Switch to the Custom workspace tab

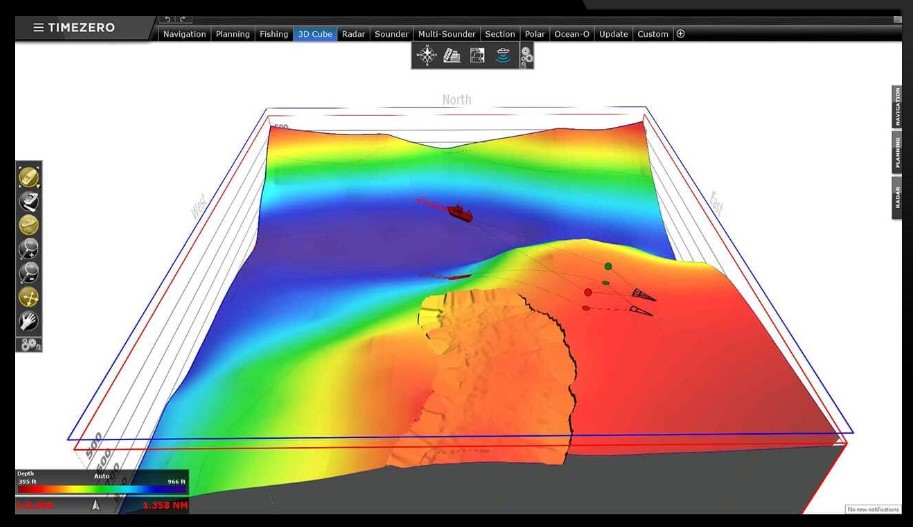653,34
